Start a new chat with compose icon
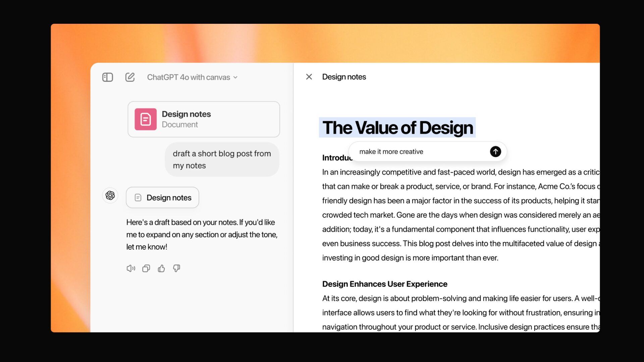The width and height of the screenshot is (644, 362). point(130,77)
